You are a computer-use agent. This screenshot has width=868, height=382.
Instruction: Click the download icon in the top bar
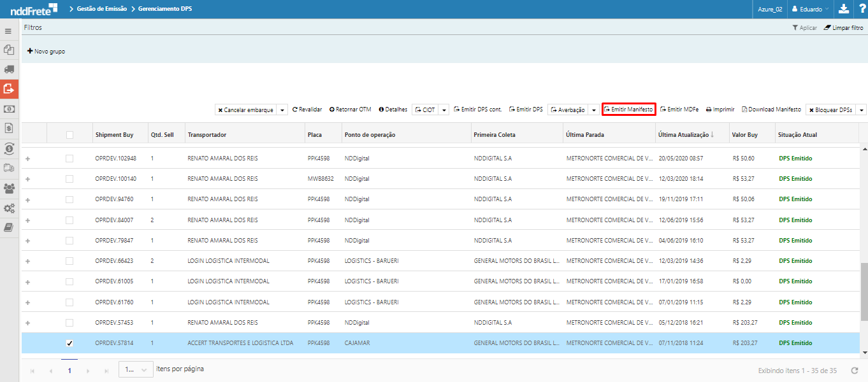tap(843, 9)
